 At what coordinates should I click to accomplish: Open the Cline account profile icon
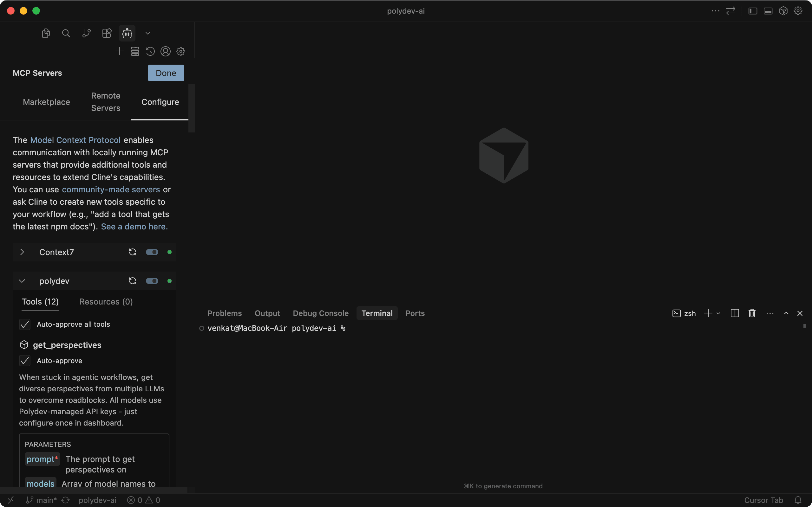click(x=166, y=51)
